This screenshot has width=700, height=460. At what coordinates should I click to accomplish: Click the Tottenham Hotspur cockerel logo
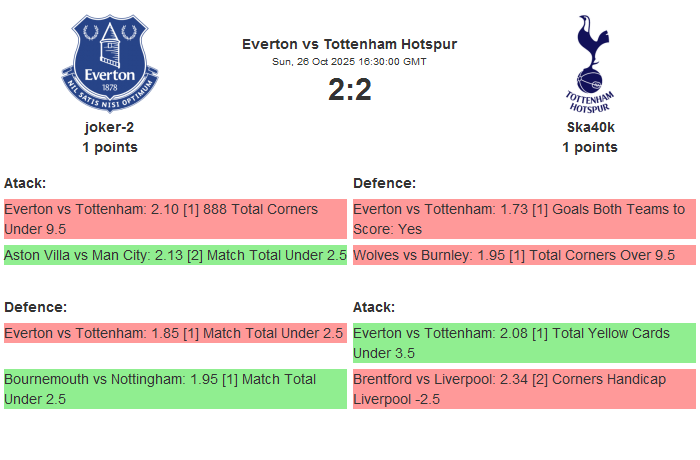tap(590, 63)
